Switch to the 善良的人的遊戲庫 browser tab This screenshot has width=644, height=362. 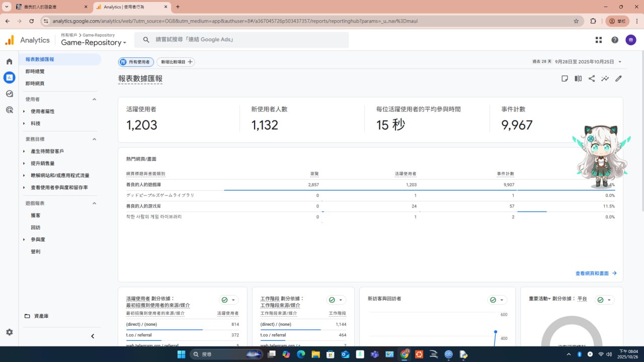(48, 7)
